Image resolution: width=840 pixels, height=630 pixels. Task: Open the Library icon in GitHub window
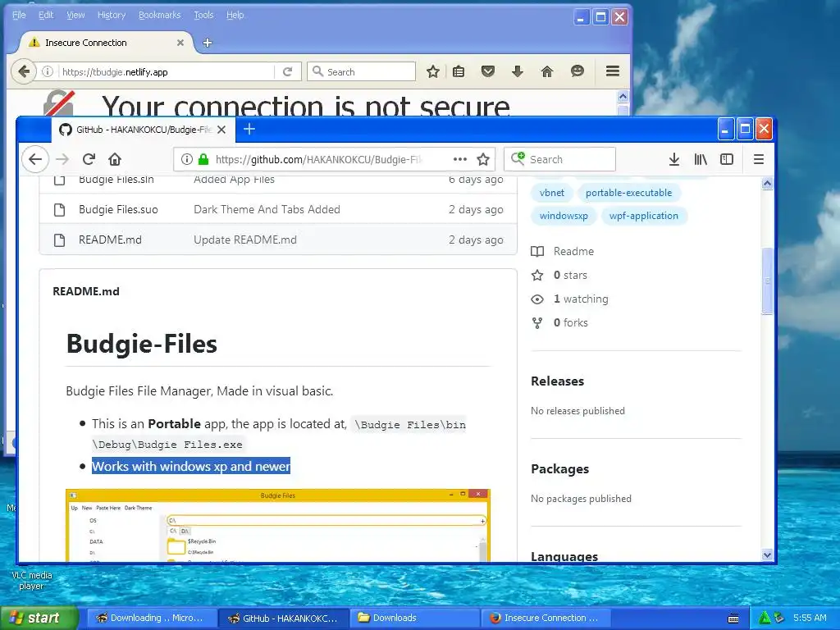701,159
